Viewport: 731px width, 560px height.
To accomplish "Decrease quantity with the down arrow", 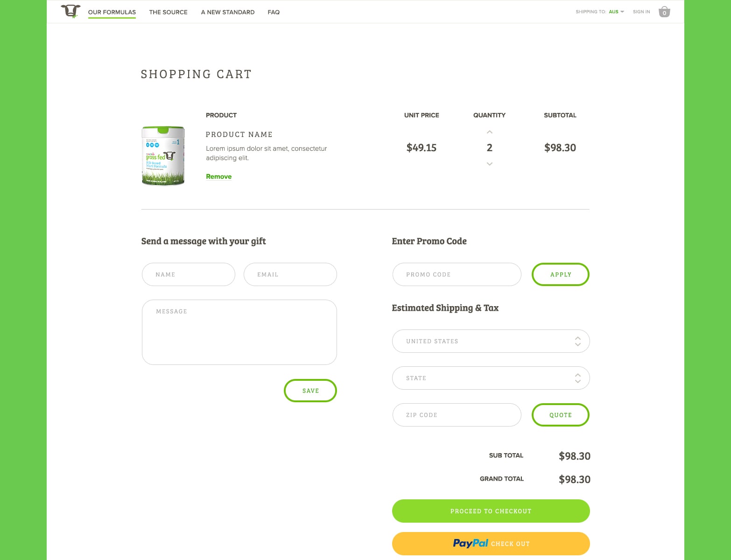I will click(x=489, y=164).
